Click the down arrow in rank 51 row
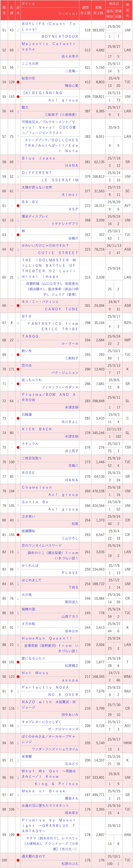The width and height of the screenshot is (133, 868). pos(18,30)
